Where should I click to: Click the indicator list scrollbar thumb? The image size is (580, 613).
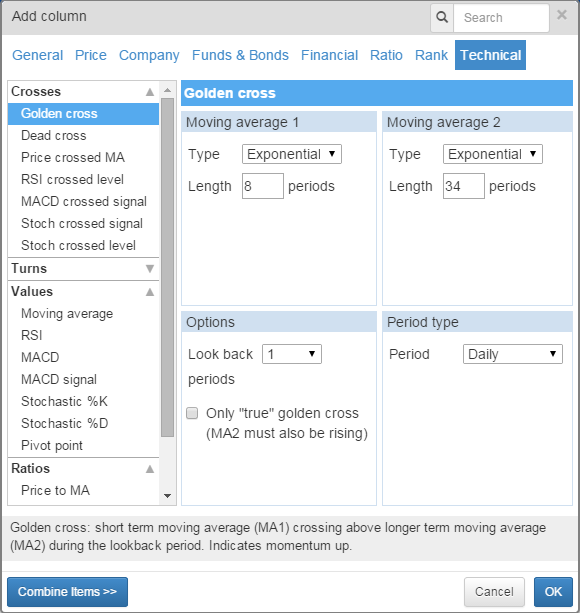(x=168, y=267)
